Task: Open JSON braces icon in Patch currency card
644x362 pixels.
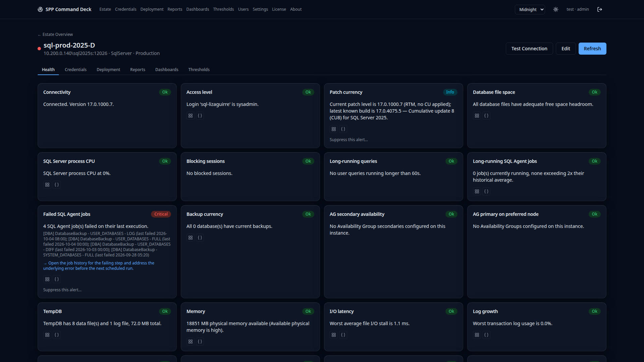Action: [343, 129]
